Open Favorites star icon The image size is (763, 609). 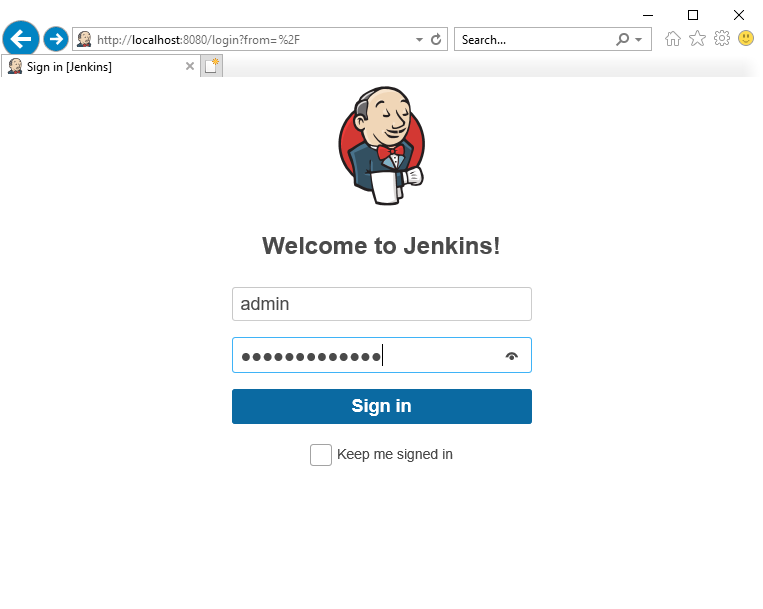pyautogui.click(x=697, y=38)
